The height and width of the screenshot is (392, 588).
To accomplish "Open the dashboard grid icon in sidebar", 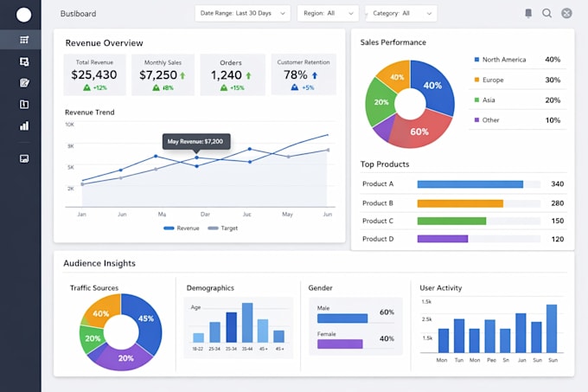I will (24, 40).
